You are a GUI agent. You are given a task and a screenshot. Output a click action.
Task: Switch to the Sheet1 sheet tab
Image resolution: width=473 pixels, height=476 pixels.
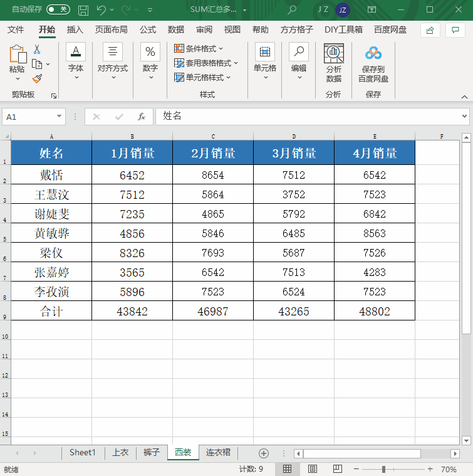tap(83, 453)
